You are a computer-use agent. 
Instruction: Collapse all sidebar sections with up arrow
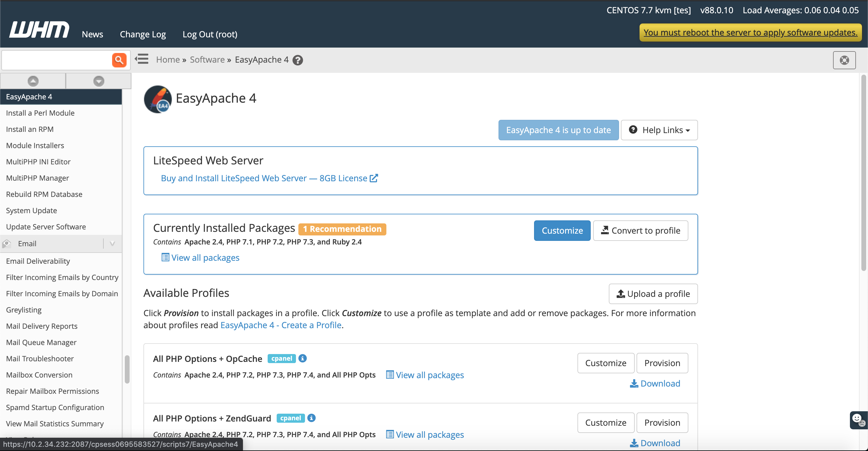pyautogui.click(x=33, y=81)
